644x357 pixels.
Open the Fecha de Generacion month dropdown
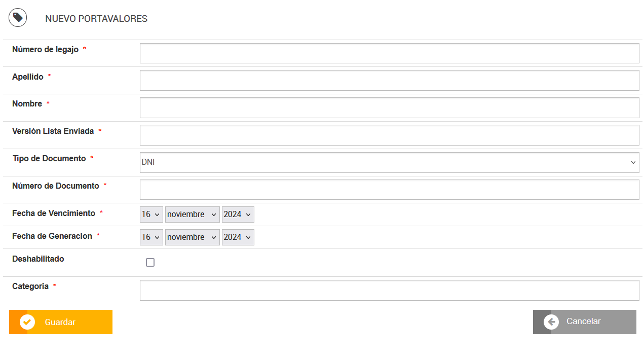pyautogui.click(x=193, y=237)
